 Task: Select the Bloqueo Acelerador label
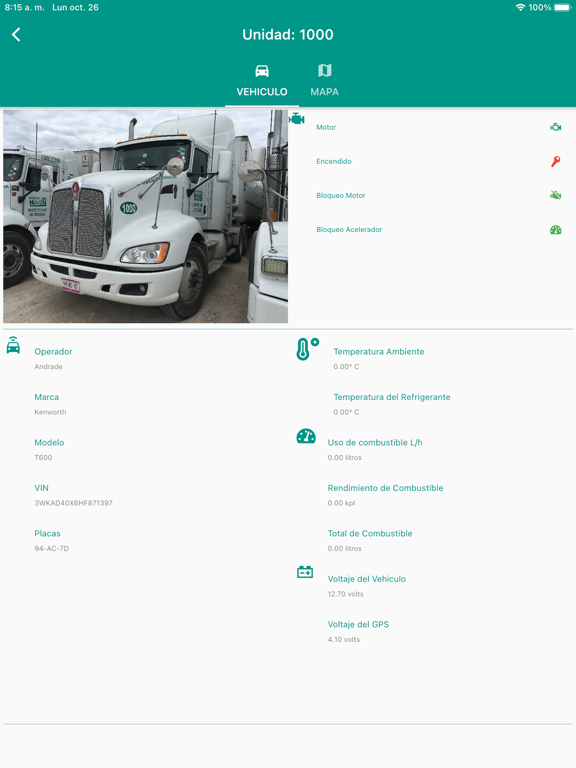(349, 230)
